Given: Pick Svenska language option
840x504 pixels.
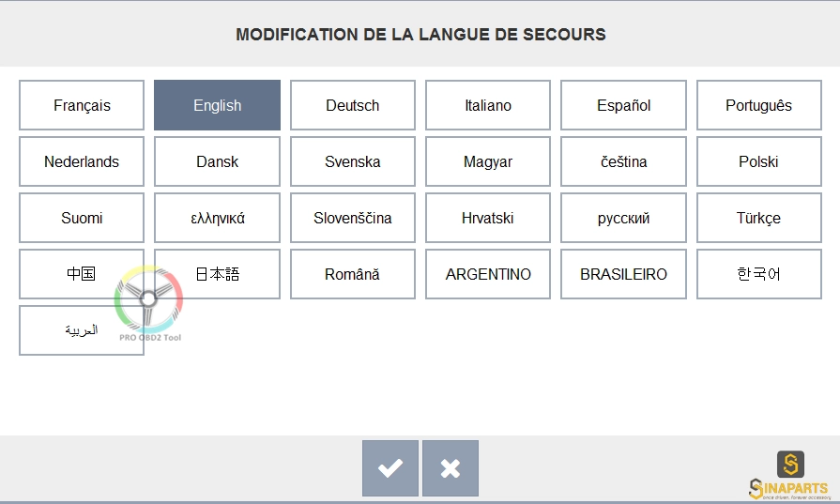Looking at the screenshot, I should pyautogui.click(x=353, y=161).
